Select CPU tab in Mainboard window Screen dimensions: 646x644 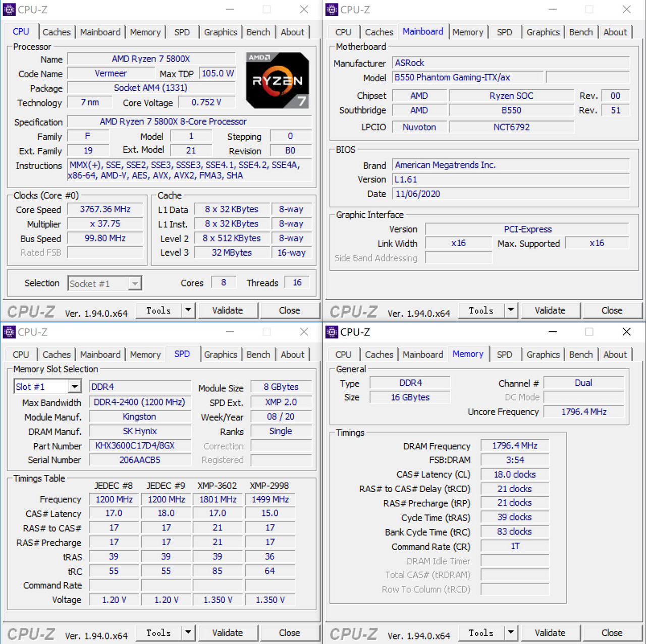pyautogui.click(x=343, y=32)
